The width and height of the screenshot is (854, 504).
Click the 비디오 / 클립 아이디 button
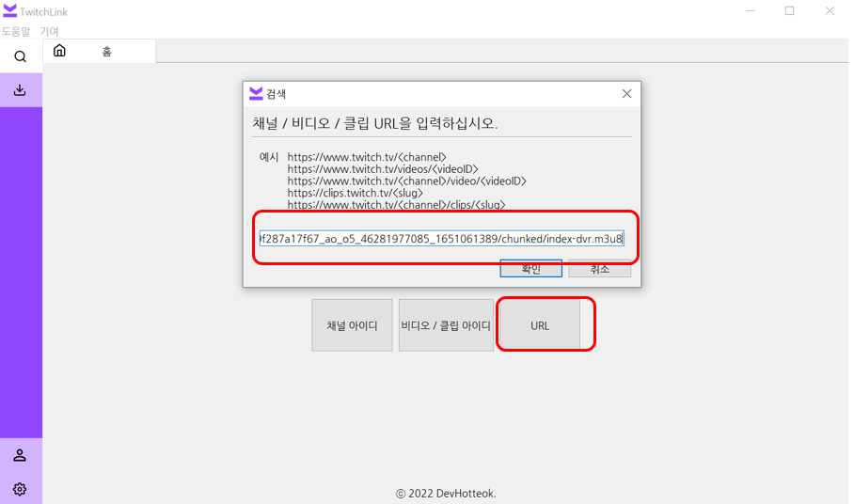(446, 325)
